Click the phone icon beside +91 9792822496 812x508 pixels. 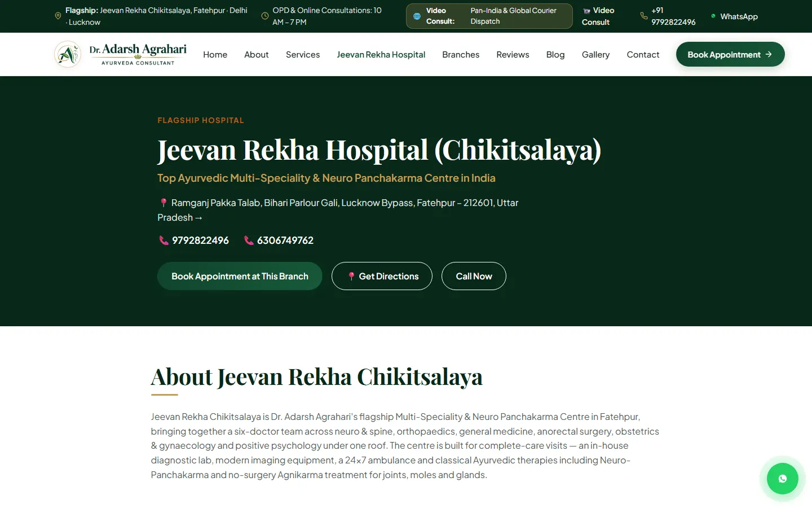(644, 16)
